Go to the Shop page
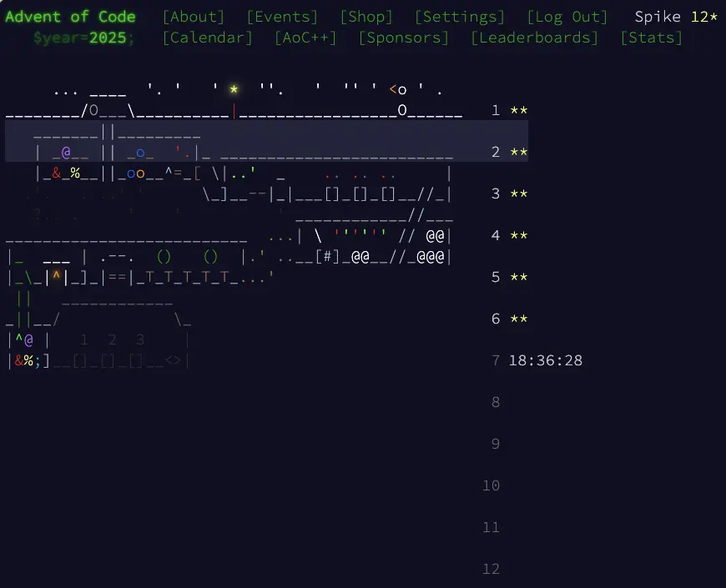This screenshot has width=726, height=588. click(x=366, y=17)
